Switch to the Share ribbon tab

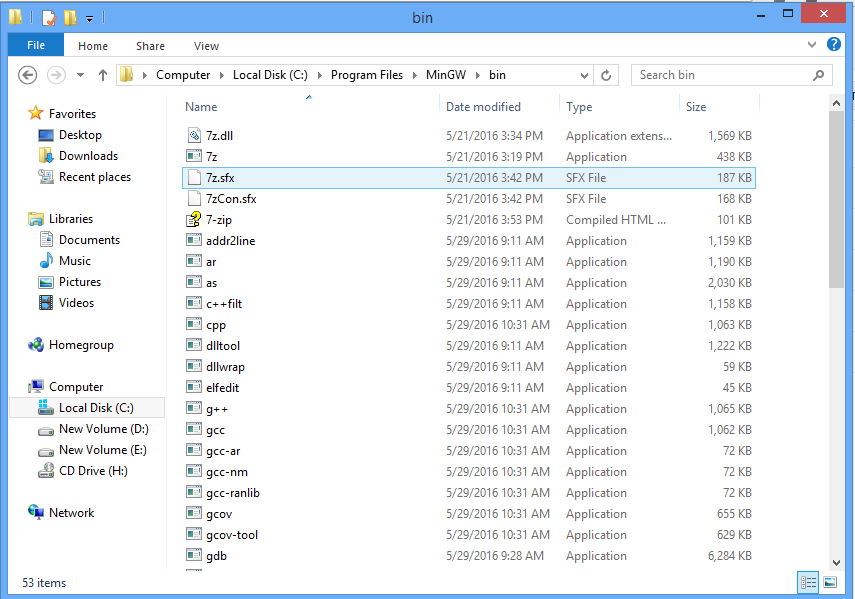[x=150, y=46]
